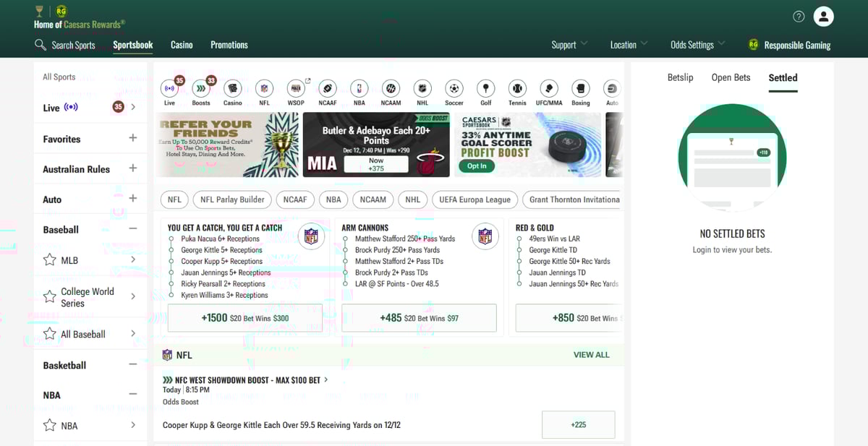
Task: Open the Support dropdown menu
Action: (569, 45)
